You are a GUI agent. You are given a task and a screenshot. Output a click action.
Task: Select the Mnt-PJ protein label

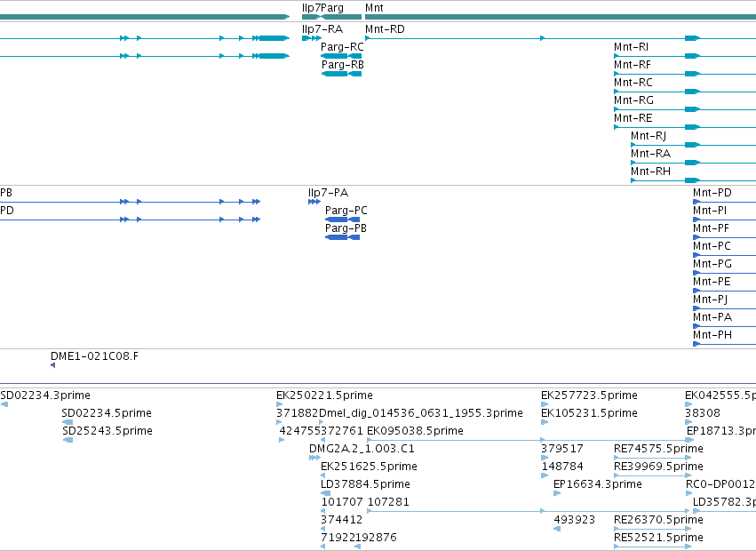(710, 299)
